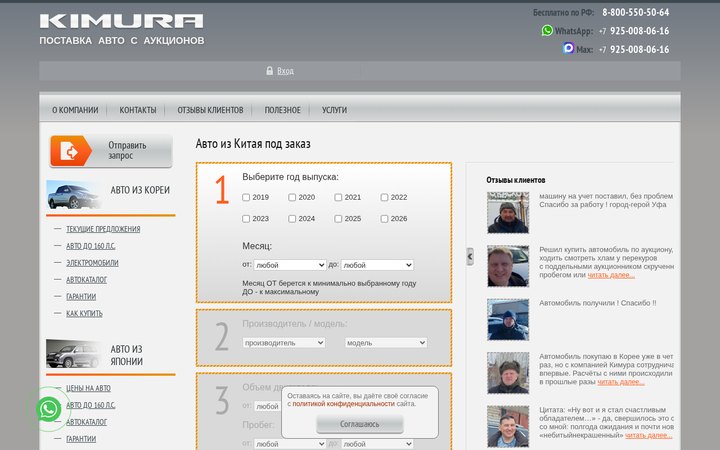Open the 'политикой конфиденциальности' link
This screenshot has width=720, height=450.
coord(343,404)
